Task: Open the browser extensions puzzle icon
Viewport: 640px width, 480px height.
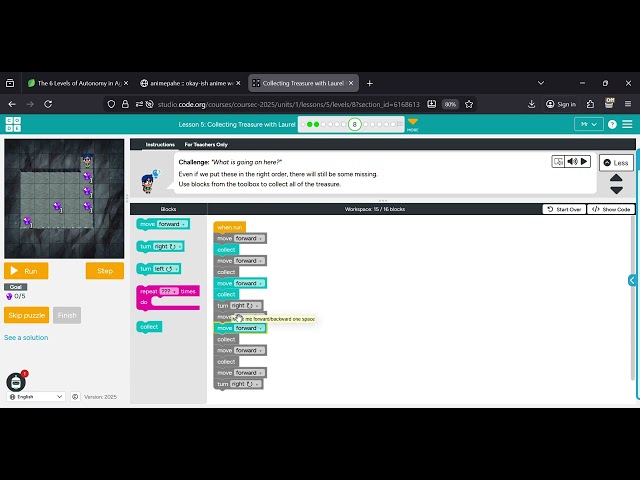Action: pyautogui.click(x=590, y=104)
